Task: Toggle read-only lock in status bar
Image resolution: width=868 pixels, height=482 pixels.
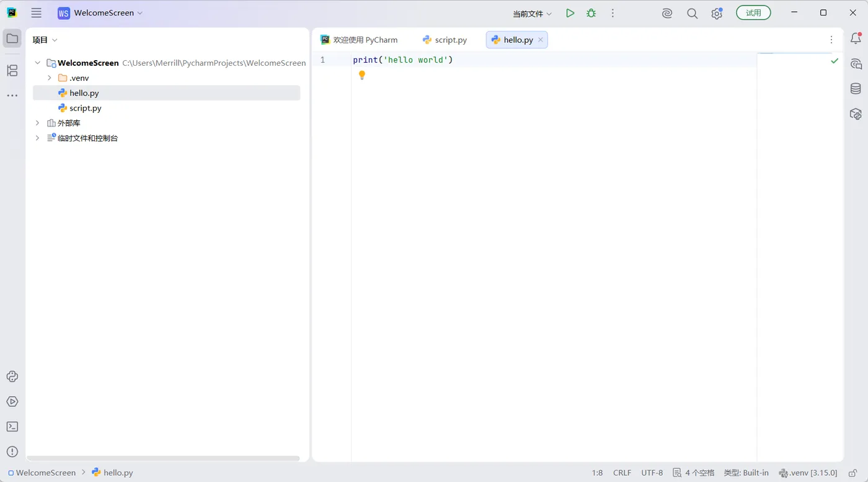Action: (x=853, y=473)
